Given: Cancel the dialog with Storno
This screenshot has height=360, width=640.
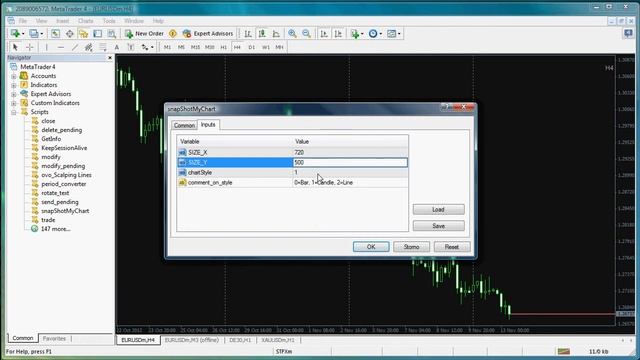Looking at the screenshot, I should (x=411, y=247).
